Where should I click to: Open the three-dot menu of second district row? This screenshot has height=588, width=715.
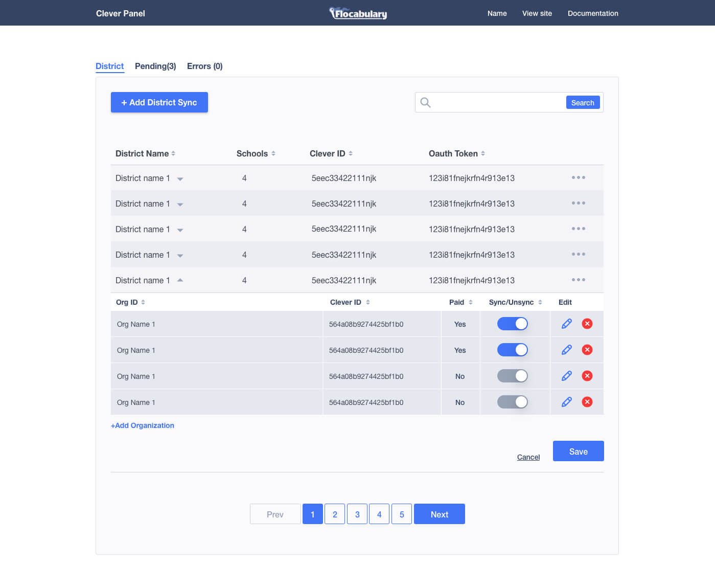(579, 203)
